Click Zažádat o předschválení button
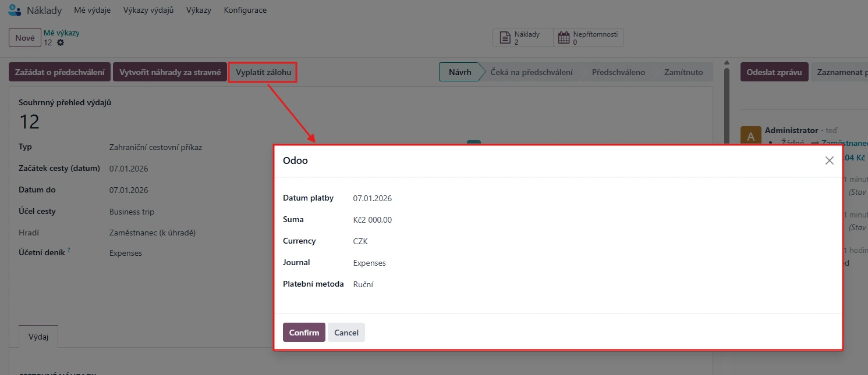868x375 pixels. click(x=59, y=73)
